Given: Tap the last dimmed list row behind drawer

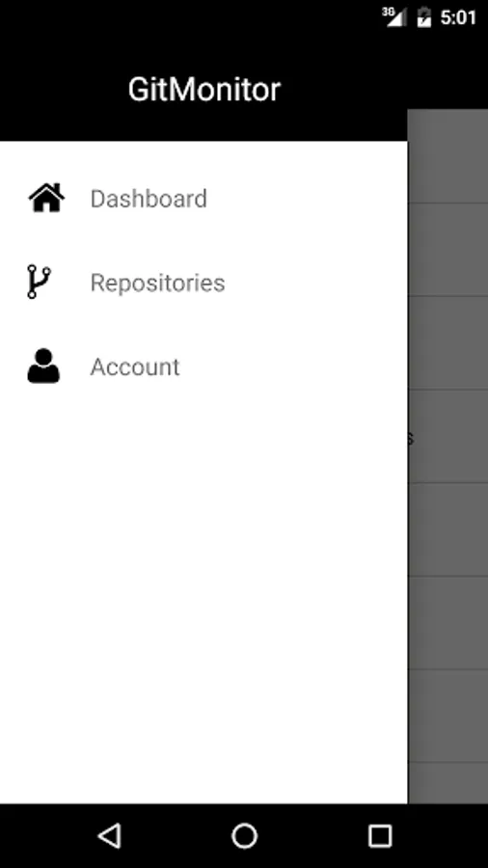Looking at the screenshot, I should point(448,783).
